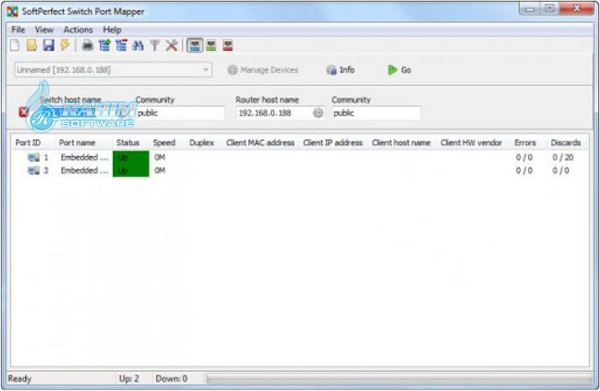600x391 pixels.
Task: Click the Manage Devices button
Action: pyautogui.click(x=263, y=70)
